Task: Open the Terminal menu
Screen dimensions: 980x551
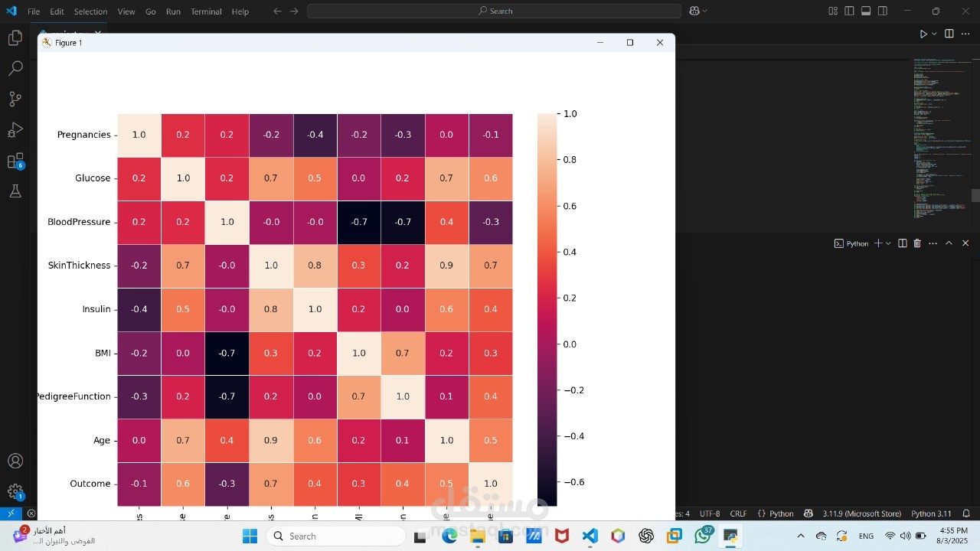Action: click(x=206, y=11)
